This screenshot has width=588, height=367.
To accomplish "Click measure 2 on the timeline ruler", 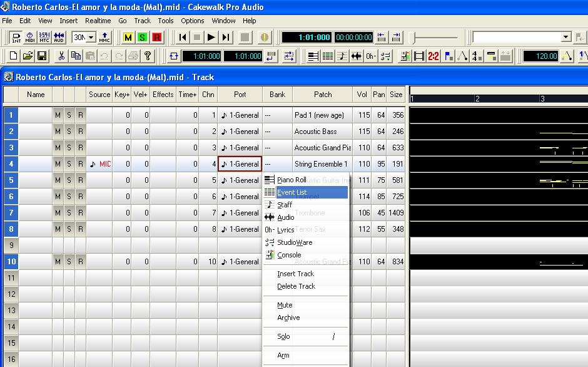I will 477,99.
